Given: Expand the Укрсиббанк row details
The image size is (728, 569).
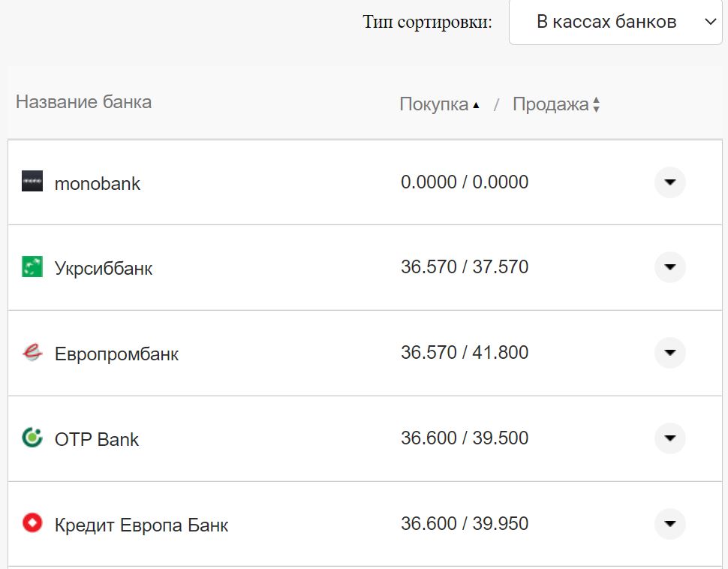Looking at the screenshot, I should tap(669, 267).
